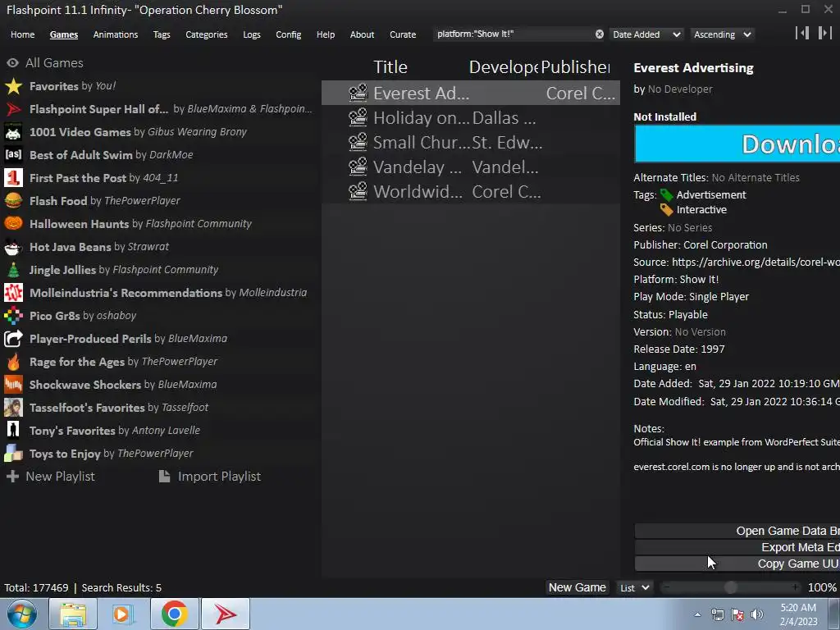Collapse the left sidebar toggle icon

click(802, 33)
